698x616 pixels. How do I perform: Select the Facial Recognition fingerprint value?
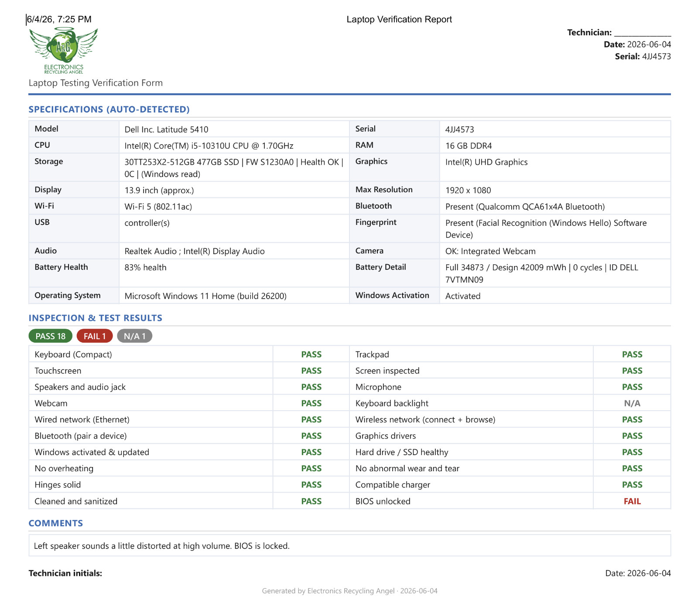(546, 229)
